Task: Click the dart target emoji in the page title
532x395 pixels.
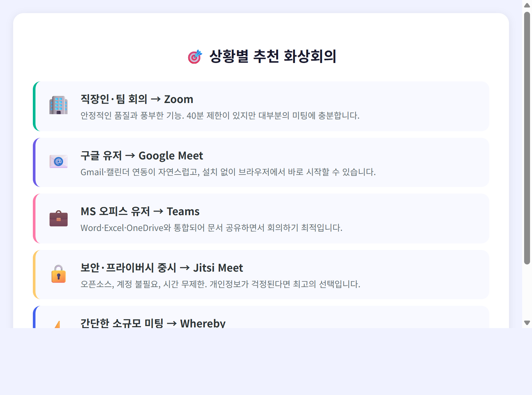Action: pos(195,56)
